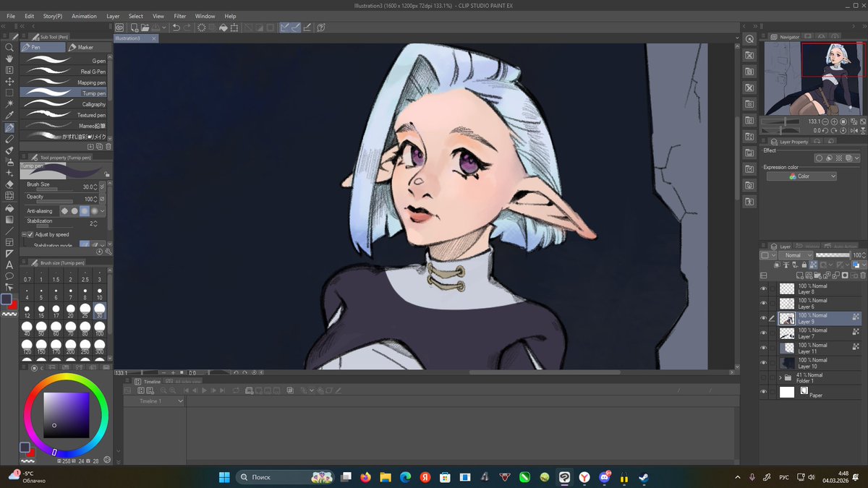Viewport: 868px width, 488px height.
Task: Select the Eyedropper tool in the toolbar
Action: [9, 116]
